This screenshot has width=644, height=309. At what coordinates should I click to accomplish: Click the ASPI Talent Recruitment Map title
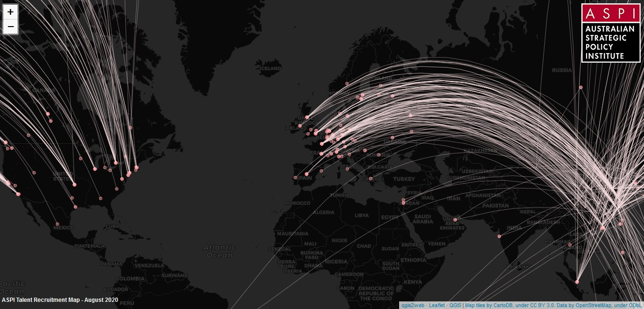60,300
